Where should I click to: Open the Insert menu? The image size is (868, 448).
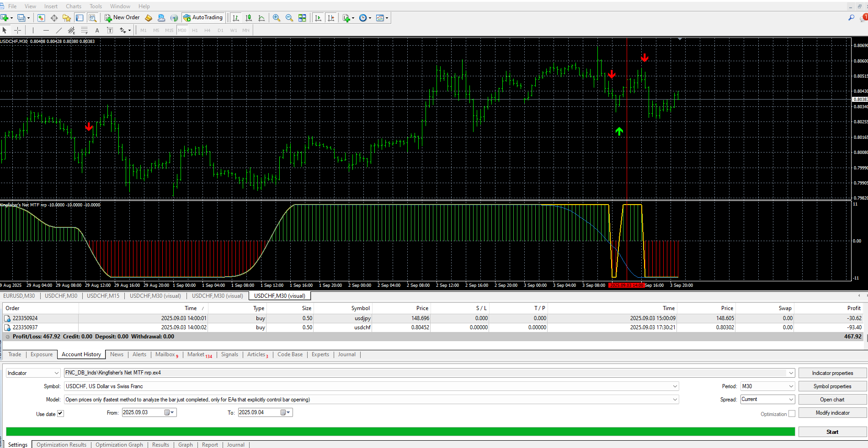tap(51, 6)
